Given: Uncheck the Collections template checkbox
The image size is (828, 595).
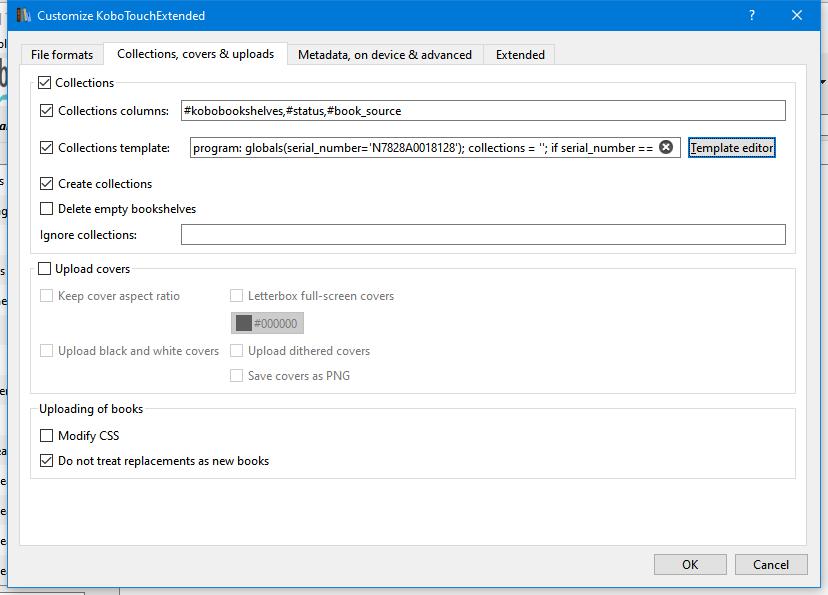Looking at the screenshot, I should click(x=46, y=147).
